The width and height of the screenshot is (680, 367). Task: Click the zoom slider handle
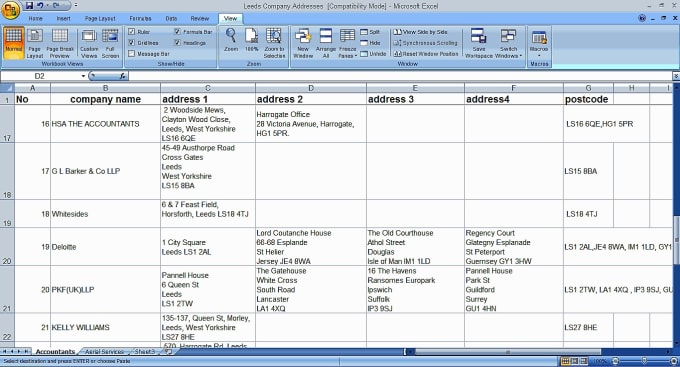point(644,361)
